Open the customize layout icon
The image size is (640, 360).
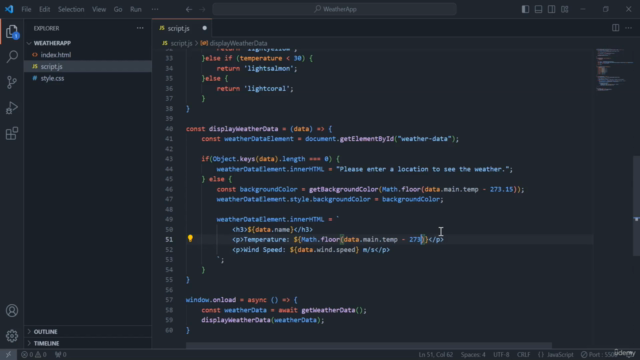pyautogui.click(x=565, y=9)
